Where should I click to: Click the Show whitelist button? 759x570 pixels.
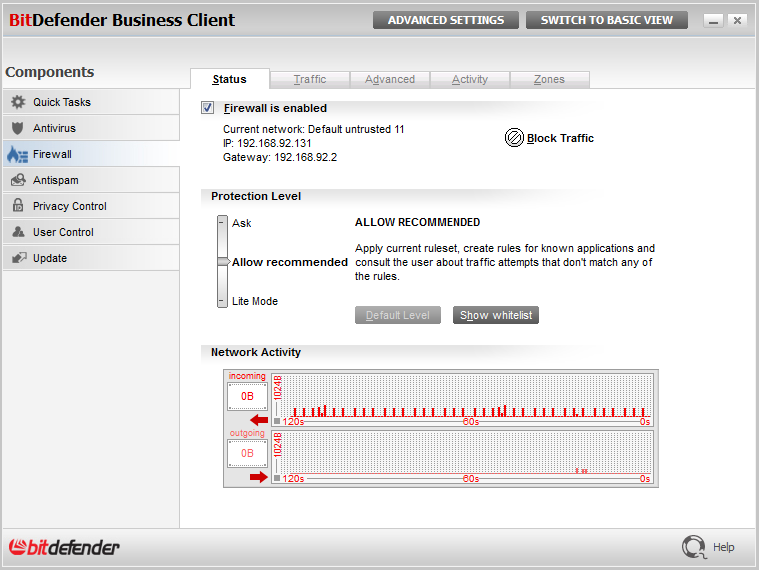point(496,315)
